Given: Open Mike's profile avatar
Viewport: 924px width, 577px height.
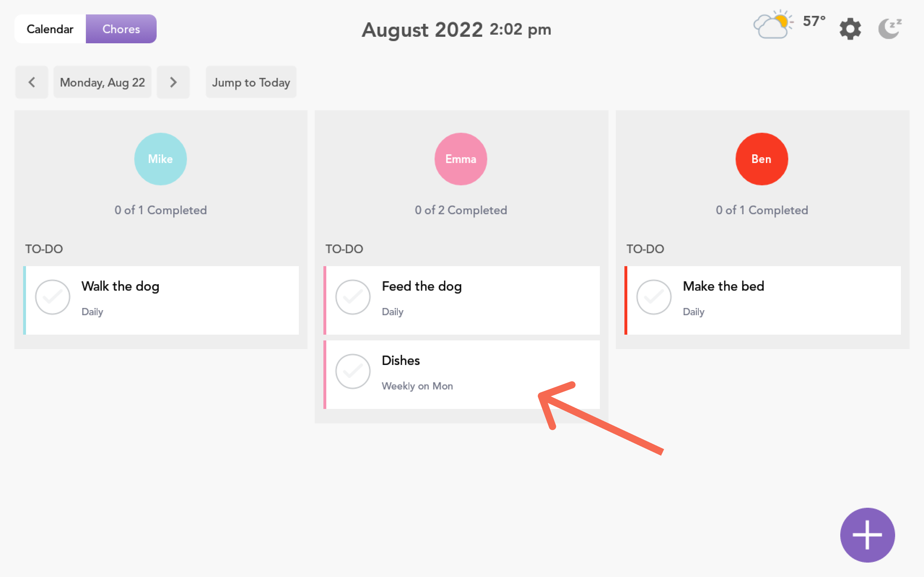Looking at the screenshot, I should pyautogui.click(x=160, y=159).
